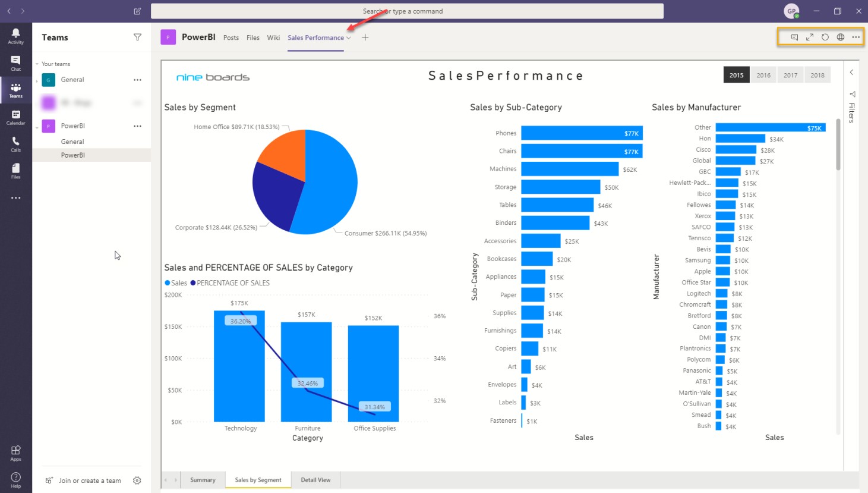Image resolution: width=868 pixels, height=493 pixels.
Task: Select the General team row
Action: tap(91, 80)
